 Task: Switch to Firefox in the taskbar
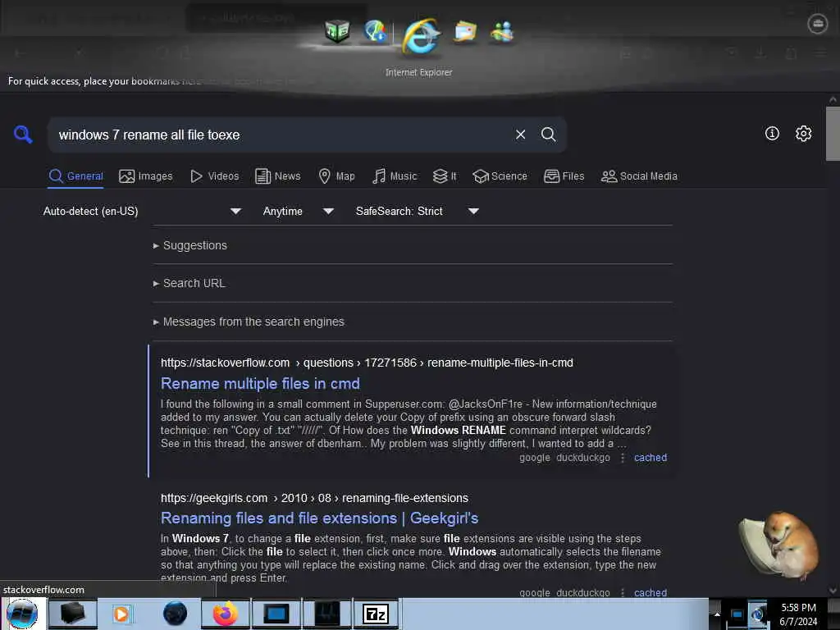tap(226, 614)
